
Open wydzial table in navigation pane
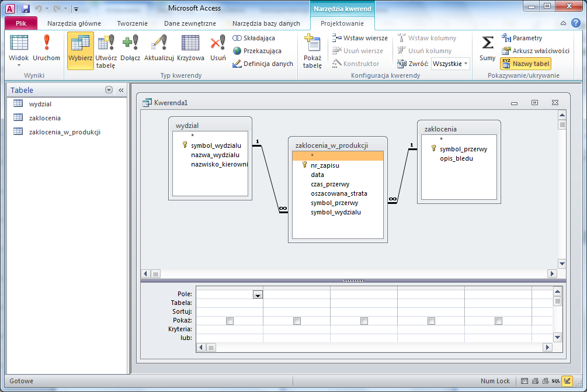tap(40, 104)
